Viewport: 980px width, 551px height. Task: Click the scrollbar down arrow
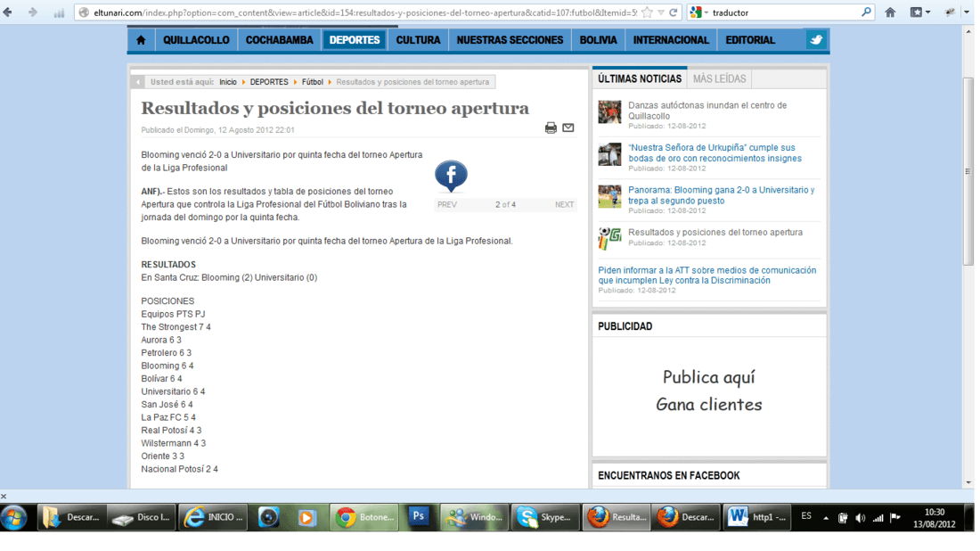click(x=968, y=482)
